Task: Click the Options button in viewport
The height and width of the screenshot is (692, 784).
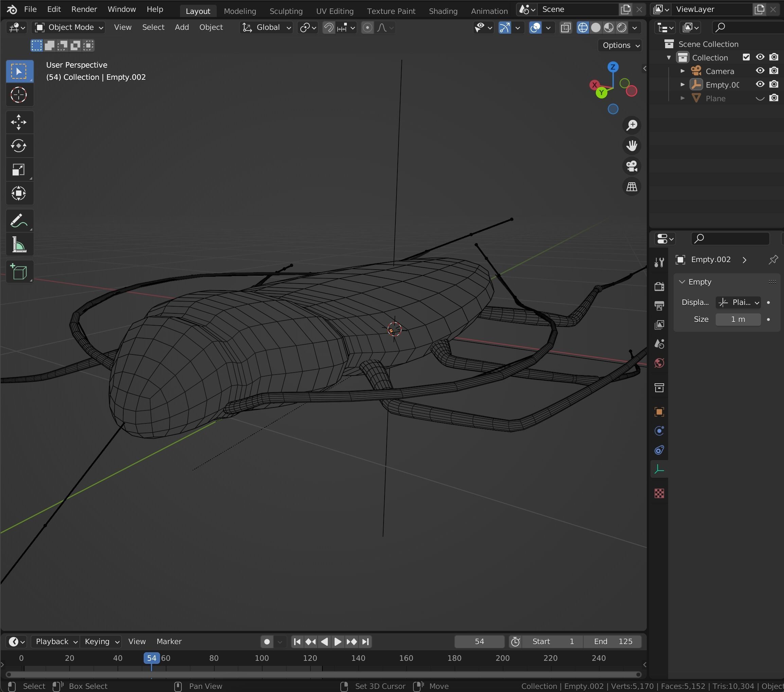Action: 620,45
